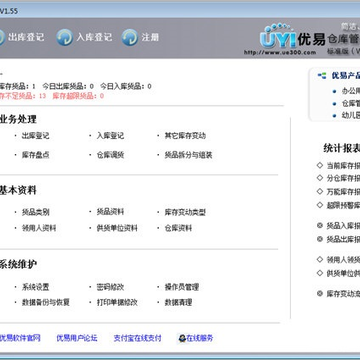This screenshot has width=360, height=360.
Task: Open the 超限预警库 report entry
Action: click(343, 205)
